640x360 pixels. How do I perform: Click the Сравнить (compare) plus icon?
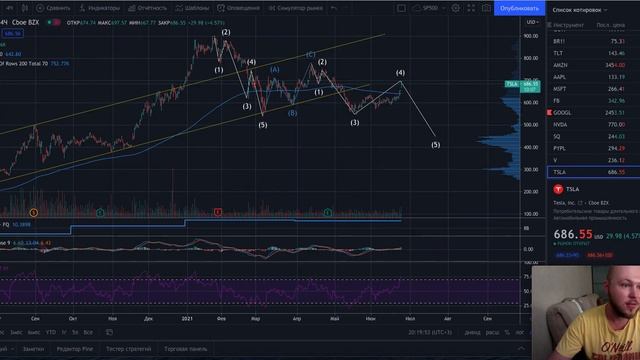[40, 8]
